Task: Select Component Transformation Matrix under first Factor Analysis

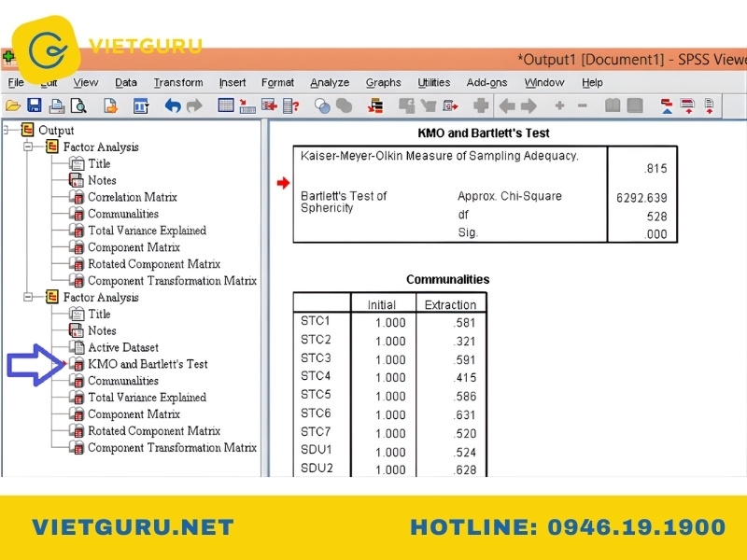Action: pos(172,281)
